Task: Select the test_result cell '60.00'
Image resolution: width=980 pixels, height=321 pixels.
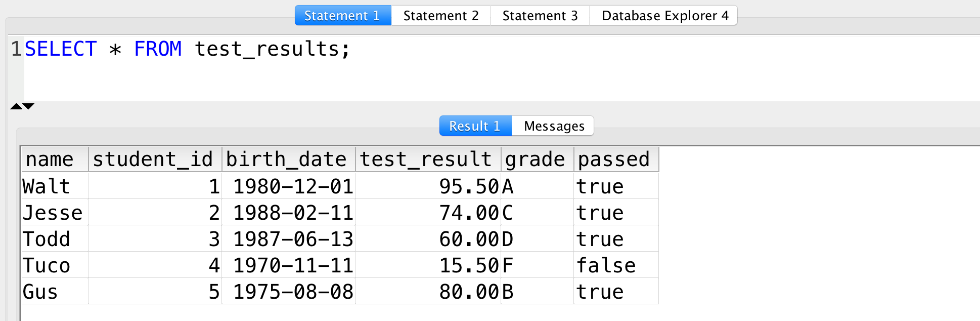Action: [428, 238]
